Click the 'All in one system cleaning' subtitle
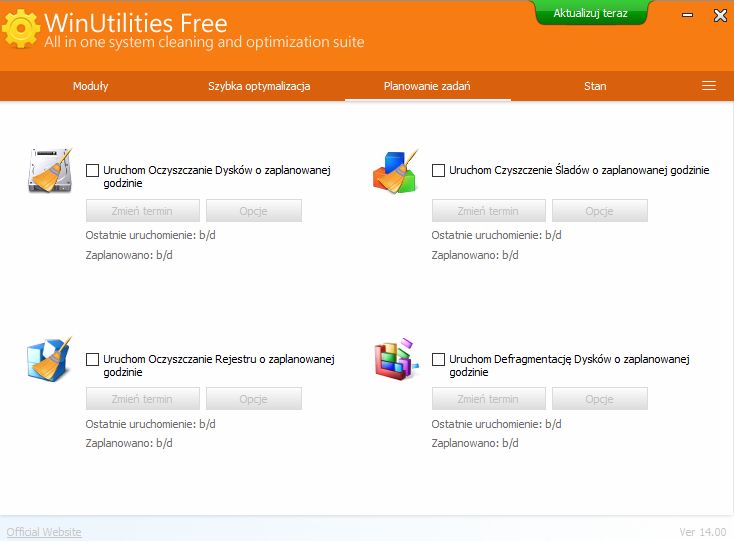This screenshot has height=541, width=734. (204, 42)
